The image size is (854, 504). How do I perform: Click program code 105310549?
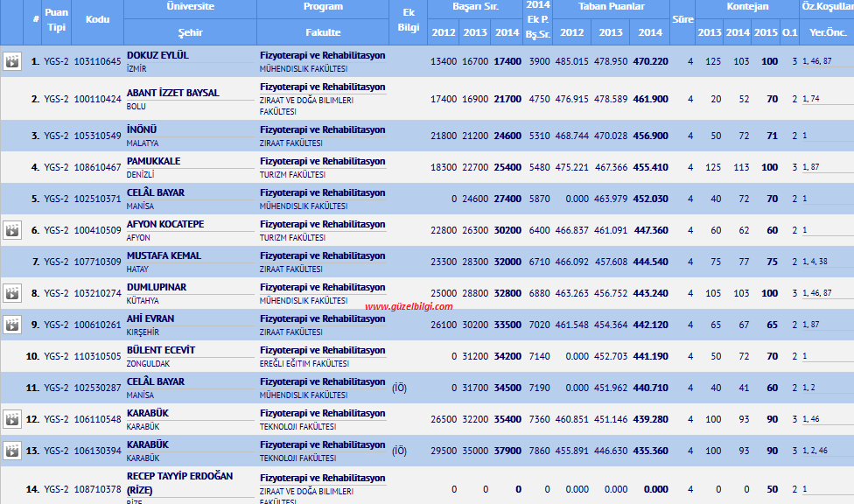(98, 136)
